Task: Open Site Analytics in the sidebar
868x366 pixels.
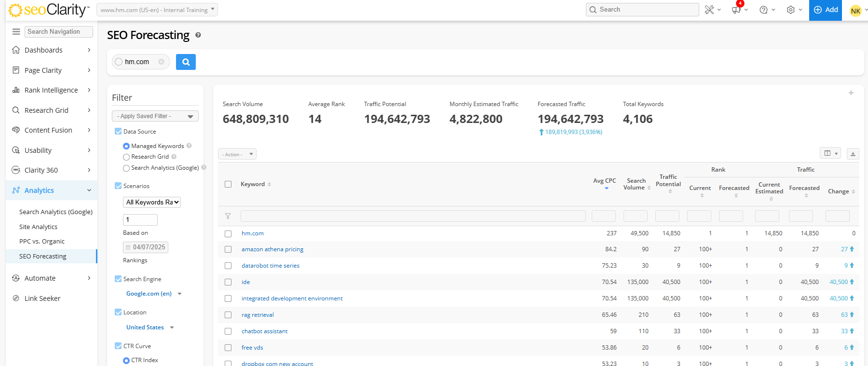Action: click(38, 227)
